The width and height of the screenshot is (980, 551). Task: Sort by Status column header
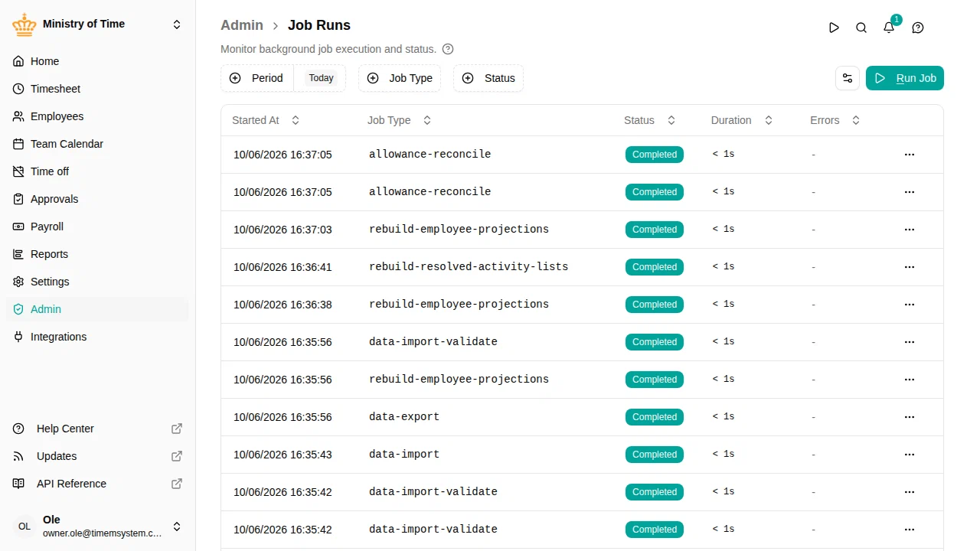click(649, 120)
